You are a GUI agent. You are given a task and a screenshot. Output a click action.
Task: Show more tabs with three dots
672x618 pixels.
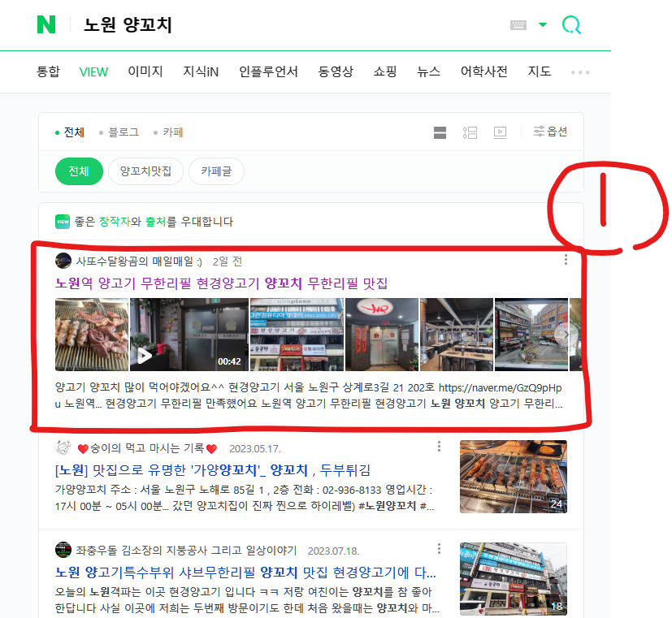pos(580,72)
